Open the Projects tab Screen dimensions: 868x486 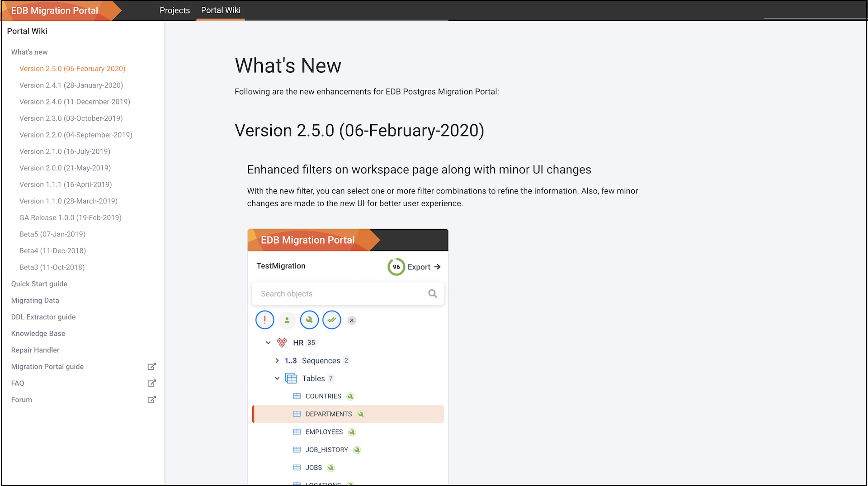tap(175, 10)
